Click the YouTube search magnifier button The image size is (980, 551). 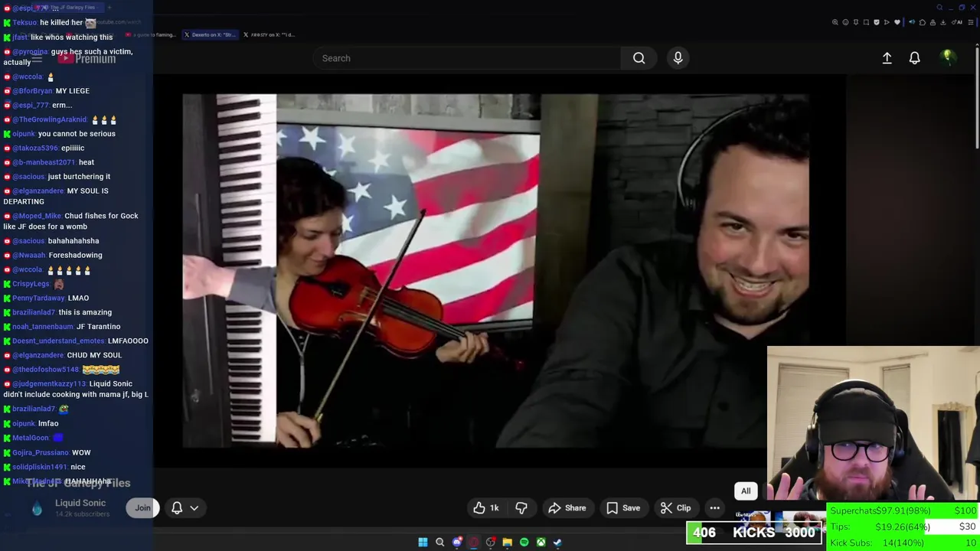639,58
